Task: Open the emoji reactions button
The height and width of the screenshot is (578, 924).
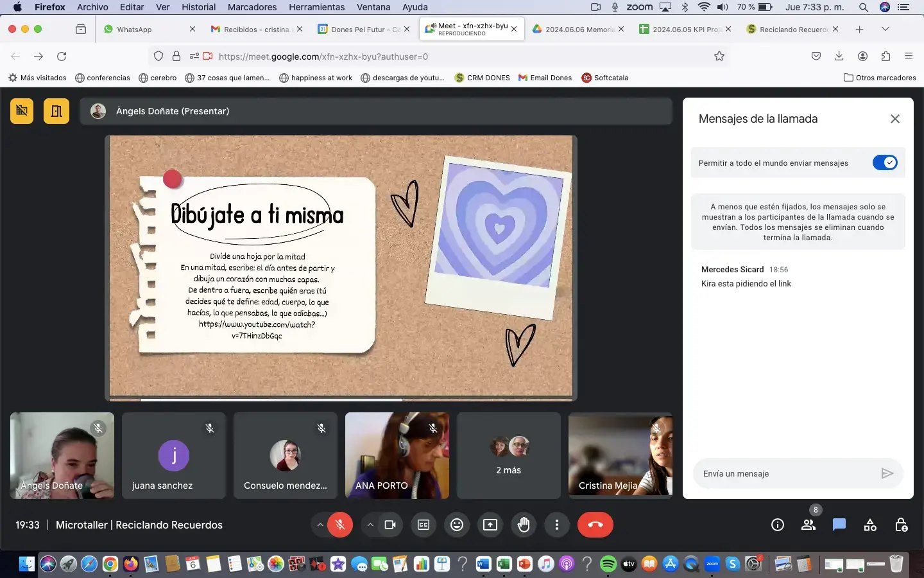Action: coord(457,525)
